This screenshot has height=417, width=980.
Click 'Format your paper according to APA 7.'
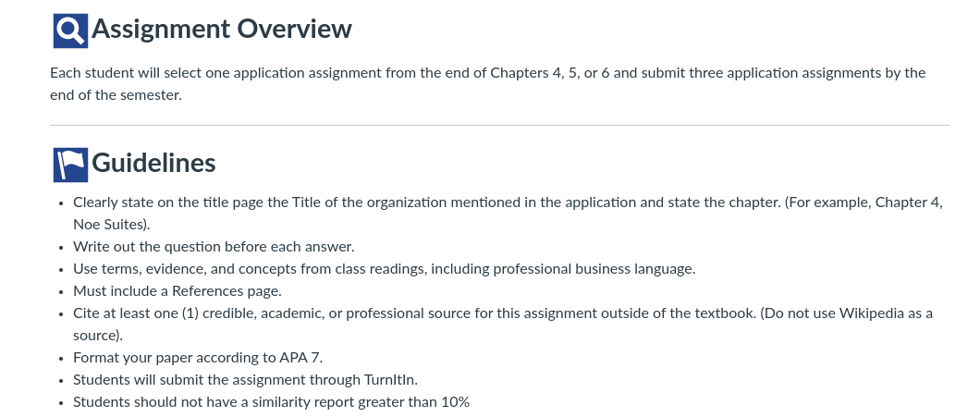click(x=198, y=358)
